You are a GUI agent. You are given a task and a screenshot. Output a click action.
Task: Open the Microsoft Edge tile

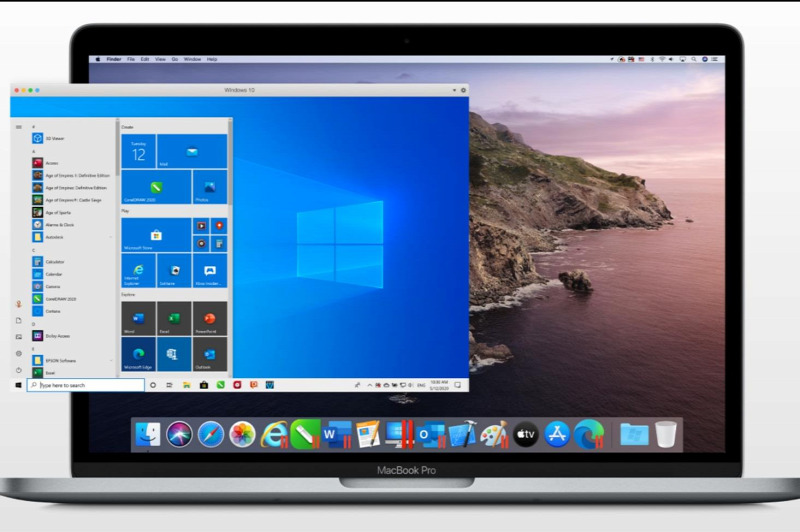point(138,354)
